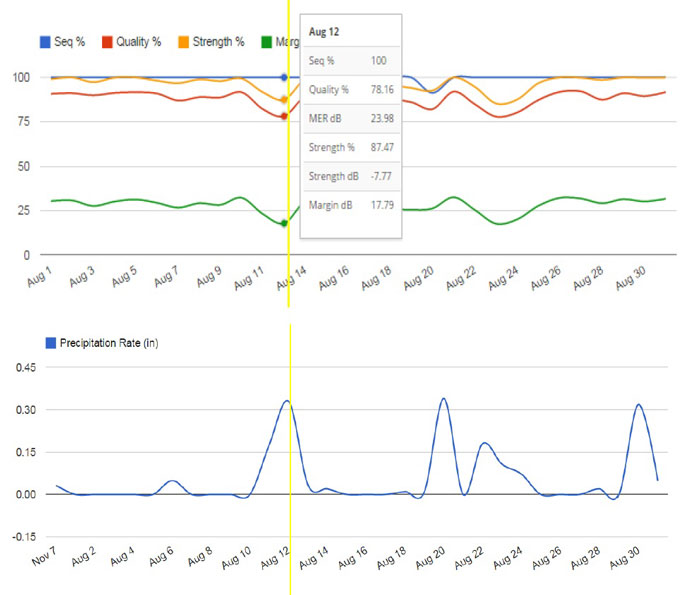Click the red Quality data point on Aug 12

(284, 116)
